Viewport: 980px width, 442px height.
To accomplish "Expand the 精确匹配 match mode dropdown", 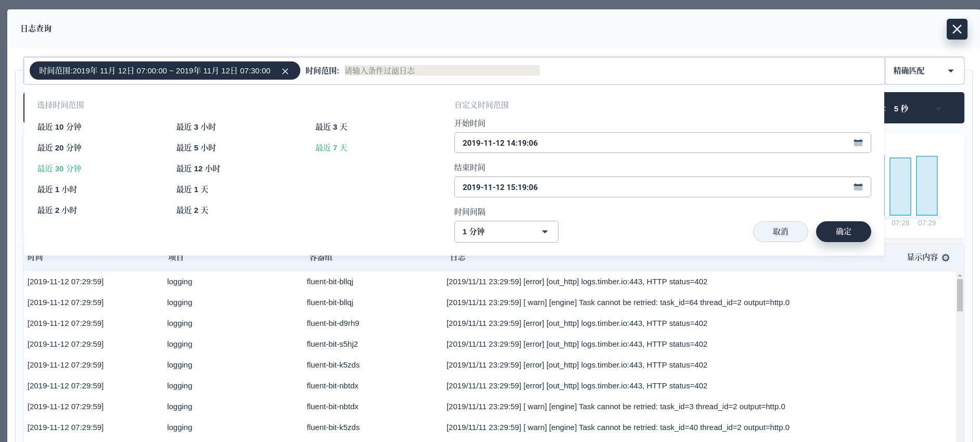I will (x=925, y=71).
